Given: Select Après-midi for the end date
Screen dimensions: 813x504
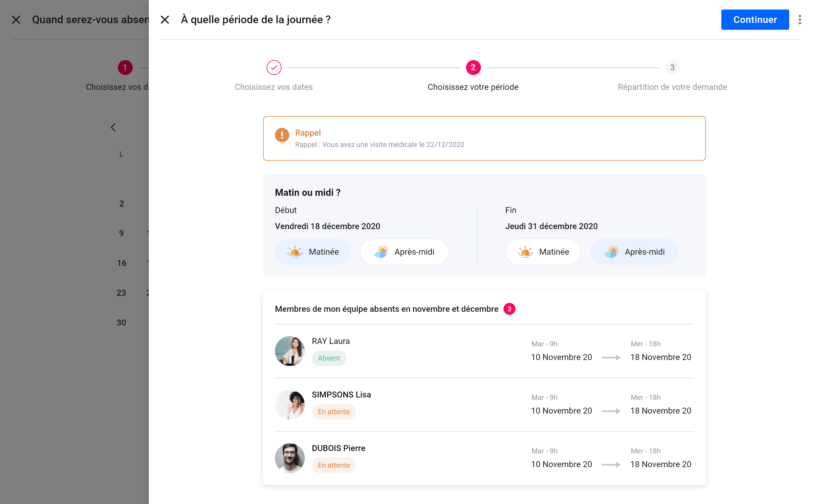Looking at the screenshot, I should pos(634,252).
